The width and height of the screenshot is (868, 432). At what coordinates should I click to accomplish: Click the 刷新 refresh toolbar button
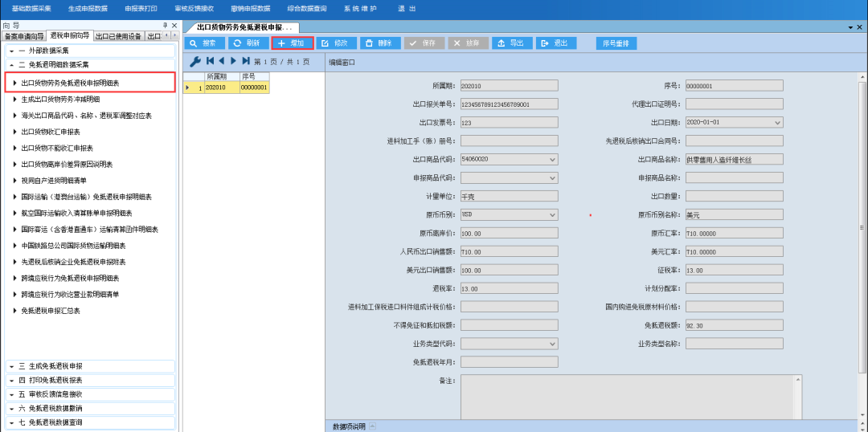(x=248, y=43)
